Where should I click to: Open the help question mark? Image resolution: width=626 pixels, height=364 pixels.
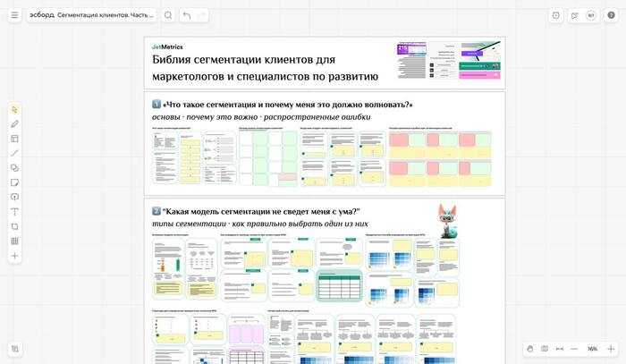click(x=611, y=15)
